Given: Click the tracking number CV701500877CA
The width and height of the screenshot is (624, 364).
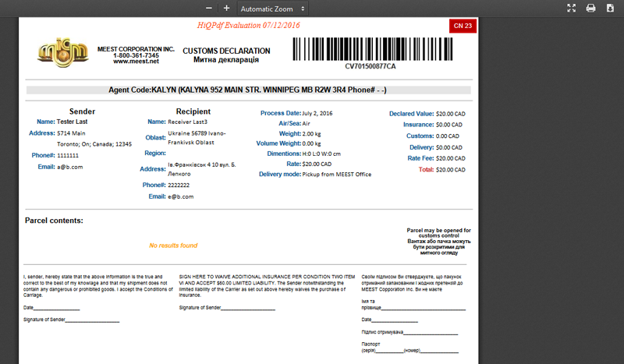Looking at the screenshot, I should coord(370,66).
